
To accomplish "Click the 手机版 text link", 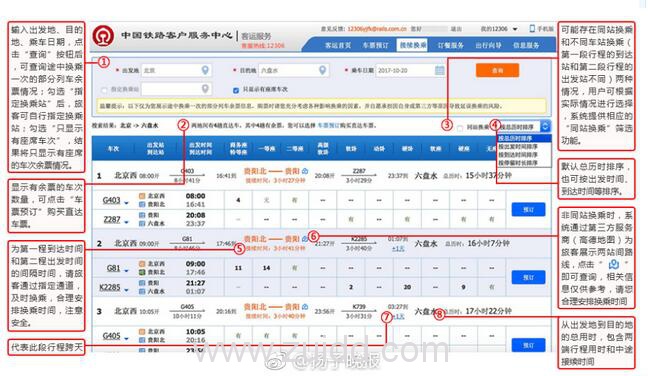I will 545,29.
